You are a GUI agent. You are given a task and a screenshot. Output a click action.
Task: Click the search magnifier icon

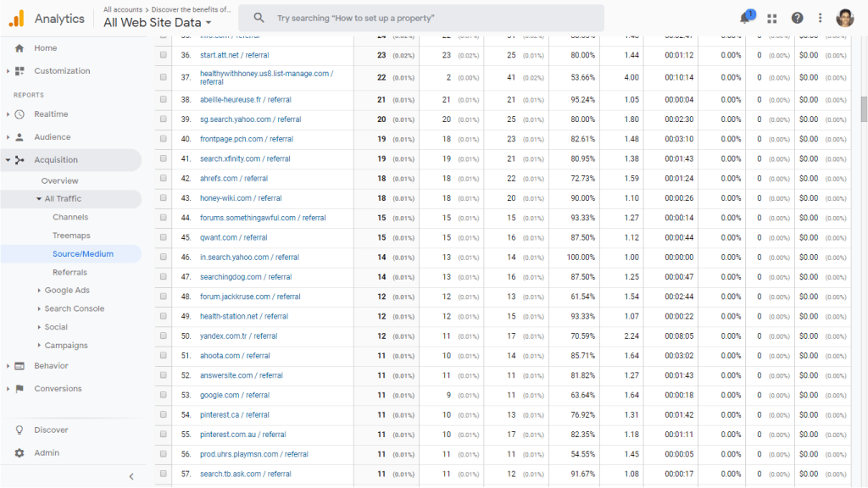pyautogui.click(x=259, y=18)
